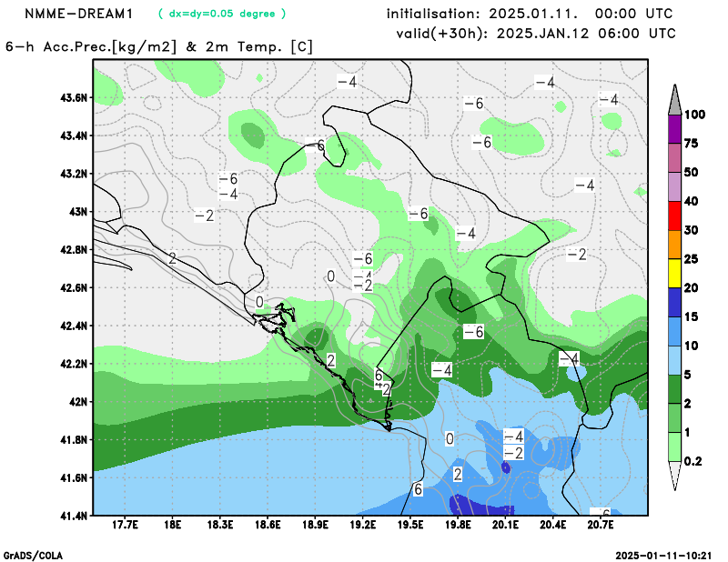Click the initialisation date and time text
The image size is (728, 562).
tap(530, 14)
